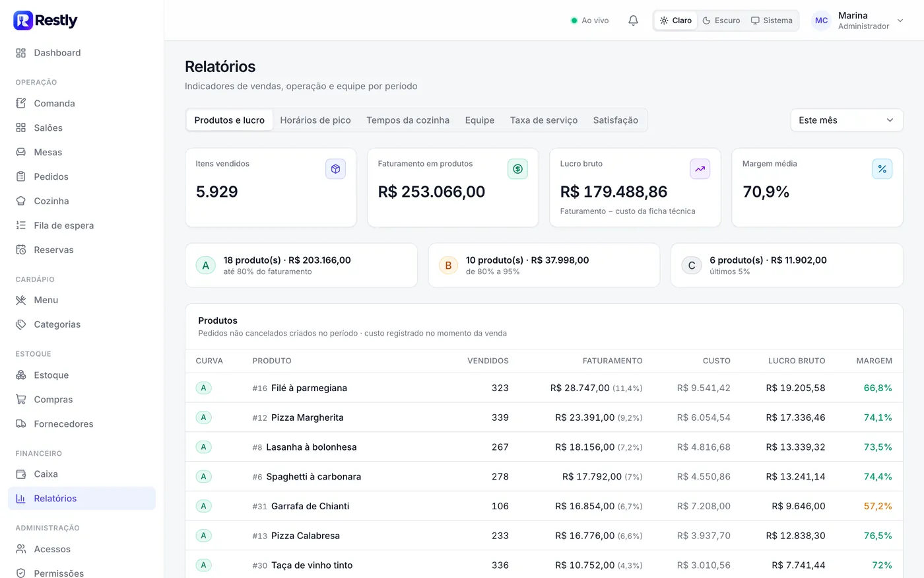Screen dimensions: 924x578
Task: Click the FATURAMENTO column header
Action: (612, 361)
